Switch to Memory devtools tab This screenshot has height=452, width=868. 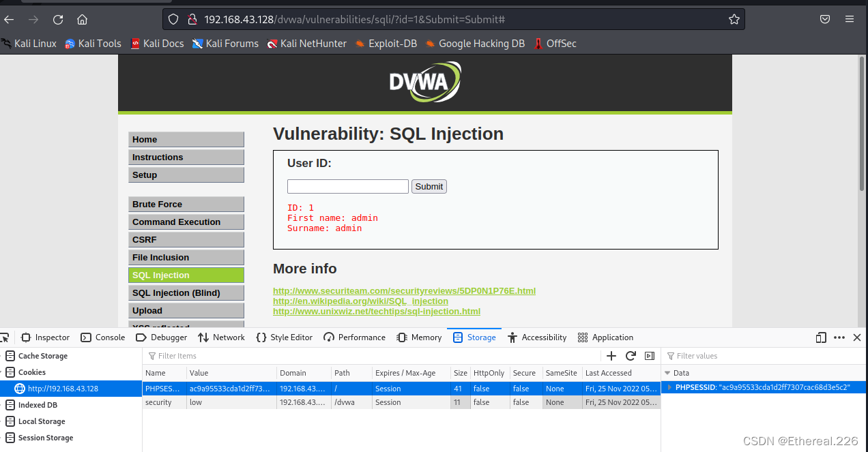(x=419, y=337)
